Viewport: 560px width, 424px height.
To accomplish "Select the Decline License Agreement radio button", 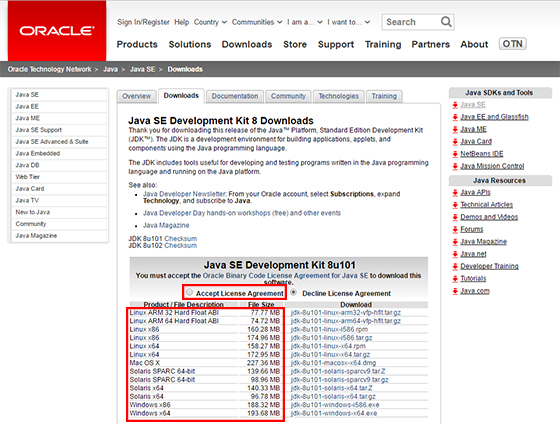I will click(x=294, y=292).
